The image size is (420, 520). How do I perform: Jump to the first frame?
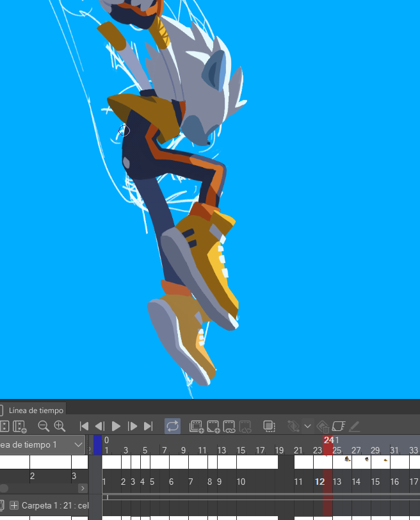[x=84, y=426]
